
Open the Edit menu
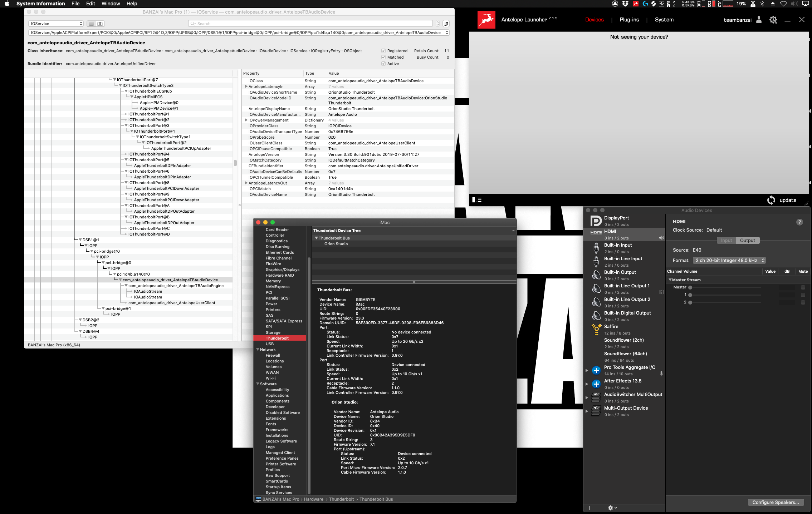click(x=91, y=4)
